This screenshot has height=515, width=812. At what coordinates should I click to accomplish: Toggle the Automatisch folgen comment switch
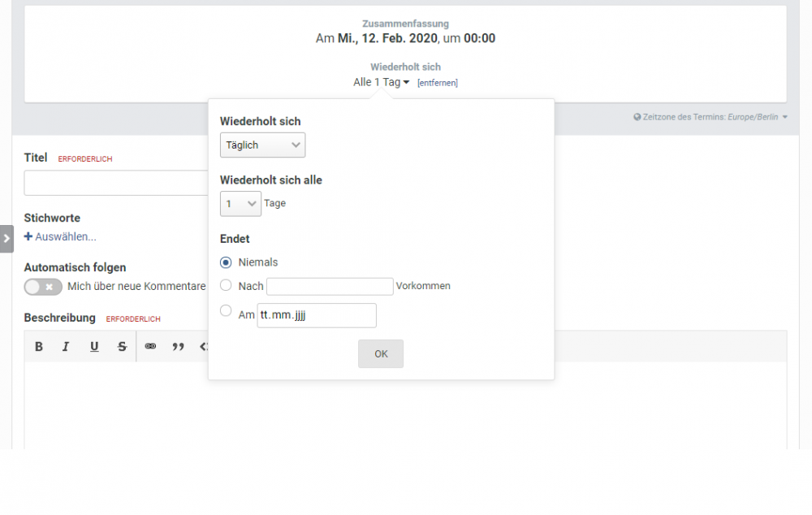[42, 287]
